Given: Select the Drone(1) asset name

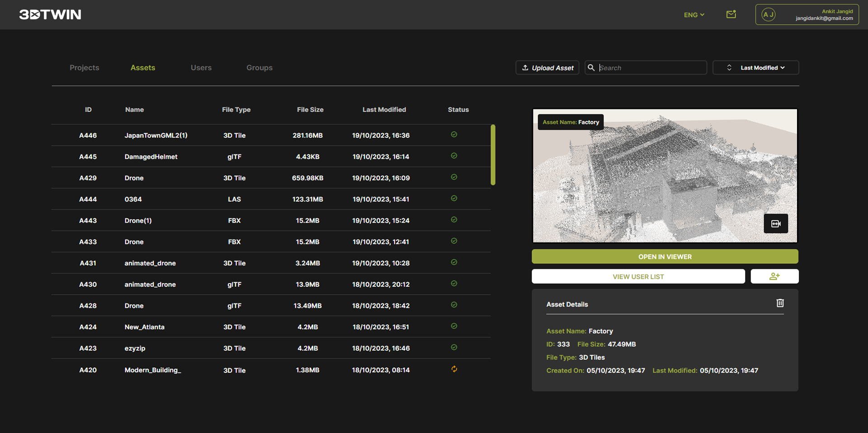Looking at the screenshot, I should point(138,220).
